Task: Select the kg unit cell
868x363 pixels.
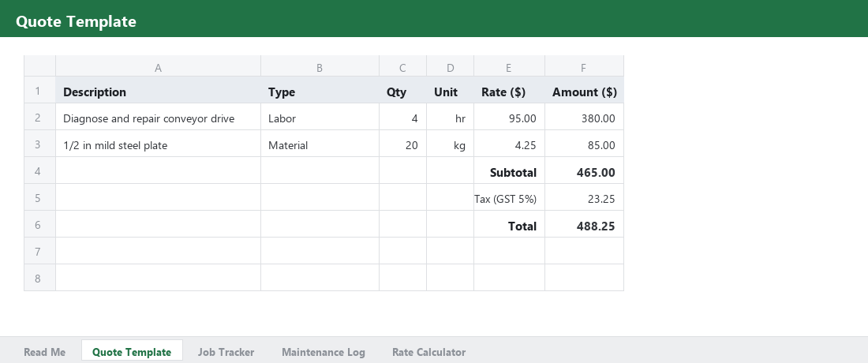Action: coord(450,144)
